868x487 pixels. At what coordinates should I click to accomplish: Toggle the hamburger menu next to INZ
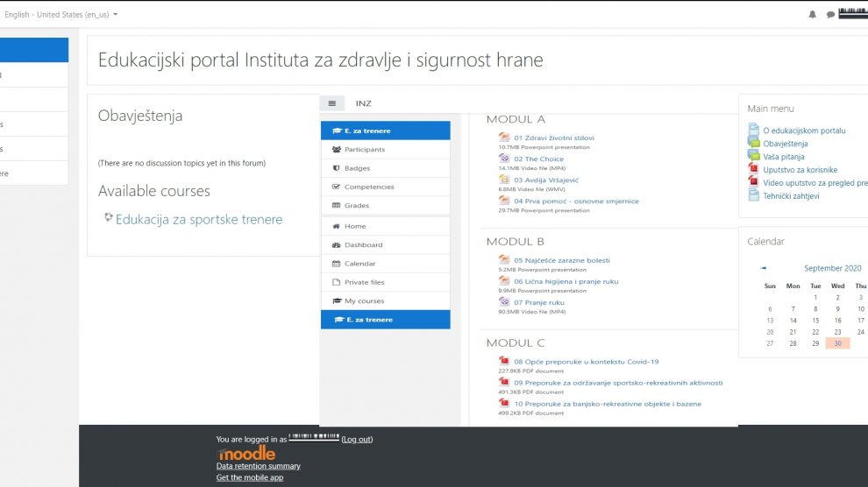[331, 103]
